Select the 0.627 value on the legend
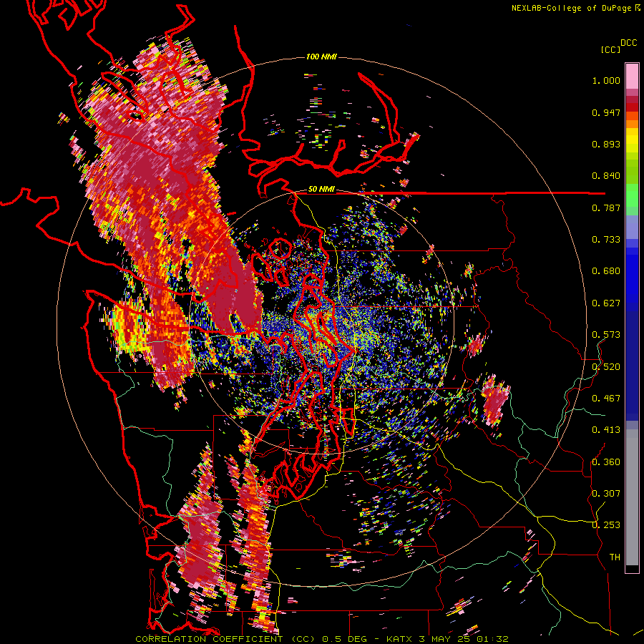644x644 pixels. coord(606,303)
